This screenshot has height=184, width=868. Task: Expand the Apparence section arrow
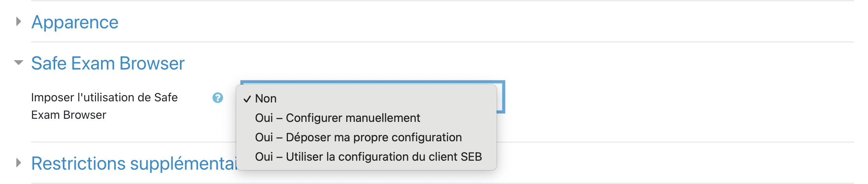pos(18,22)
